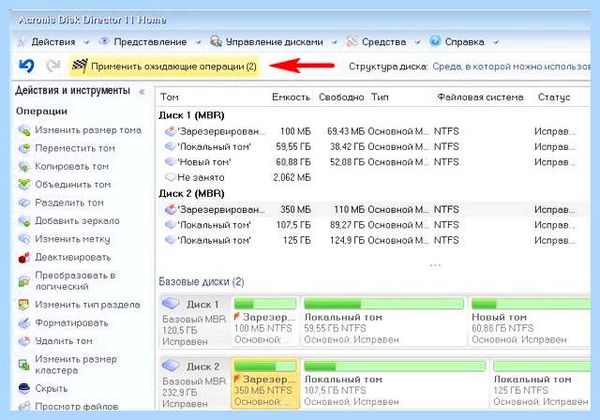Click the Browse files icon (Просмотр файлов)
Image resolution: width=600 pixels, height=420 pixels.
point(24,406)
